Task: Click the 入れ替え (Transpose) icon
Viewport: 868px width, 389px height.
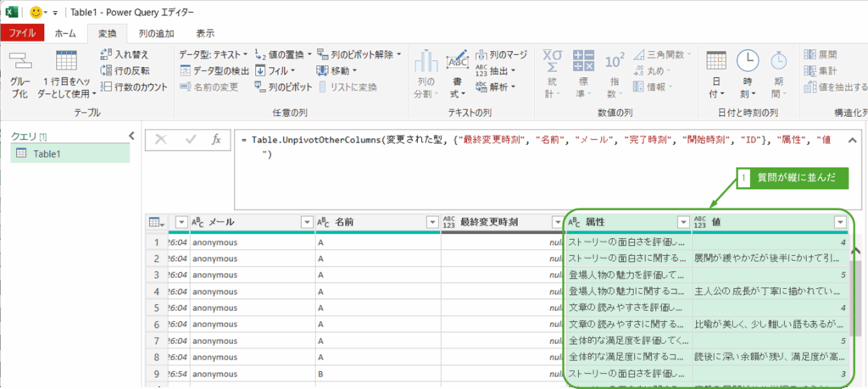Action: [107, 54]
